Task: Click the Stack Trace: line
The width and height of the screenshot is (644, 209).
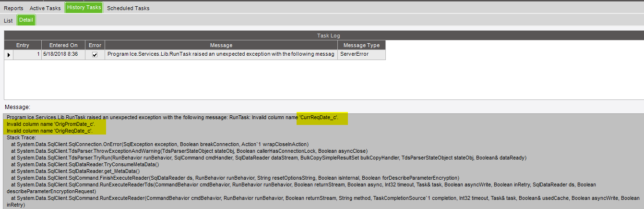Action: [21, 137]
